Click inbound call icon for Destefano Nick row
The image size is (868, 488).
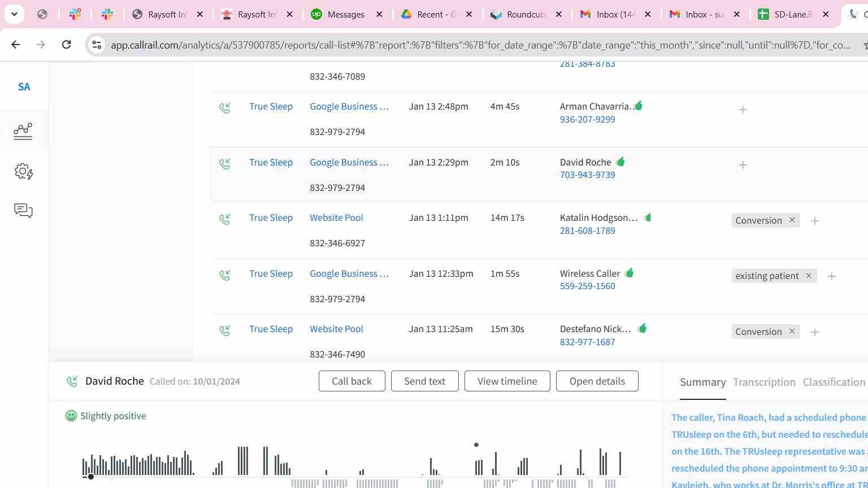pyautogui.click(x=225, y=330)
